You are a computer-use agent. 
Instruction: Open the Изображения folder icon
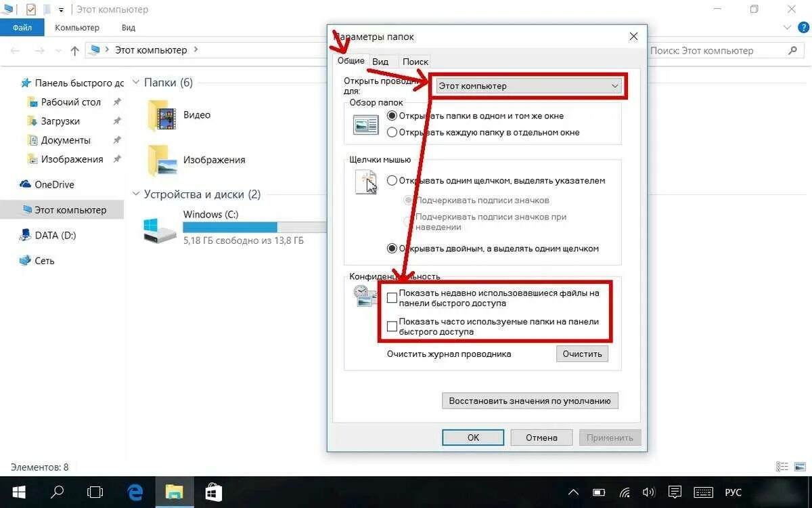(x=162, y=161)
